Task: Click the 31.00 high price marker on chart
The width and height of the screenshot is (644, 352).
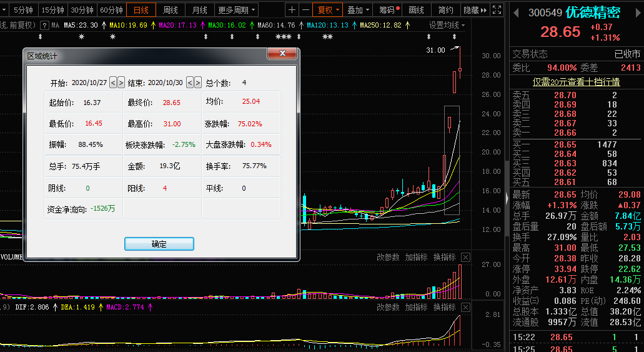Action: tap(435, 50)
